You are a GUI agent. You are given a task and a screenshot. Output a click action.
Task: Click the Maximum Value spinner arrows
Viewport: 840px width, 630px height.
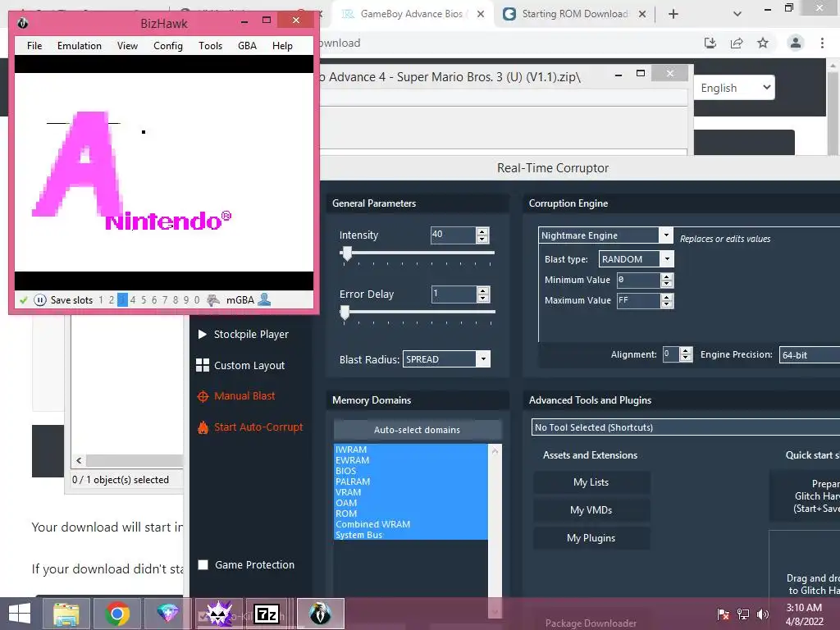[666, 300]
